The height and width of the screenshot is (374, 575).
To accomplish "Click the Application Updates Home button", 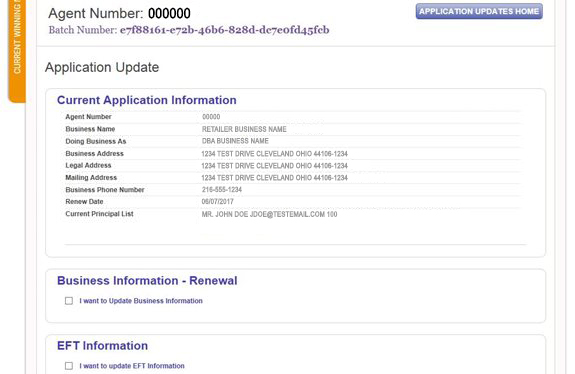I will [479, 11].
